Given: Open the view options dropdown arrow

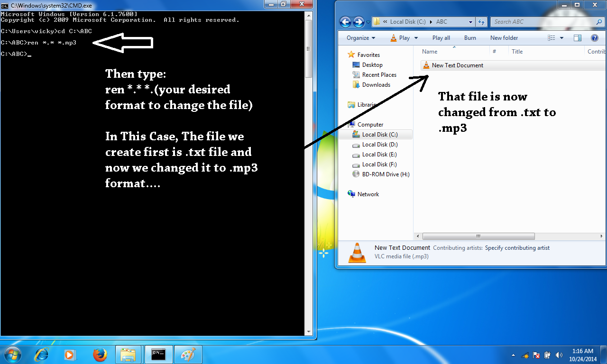Looking at the screenshot, I should tap(562, 38).
